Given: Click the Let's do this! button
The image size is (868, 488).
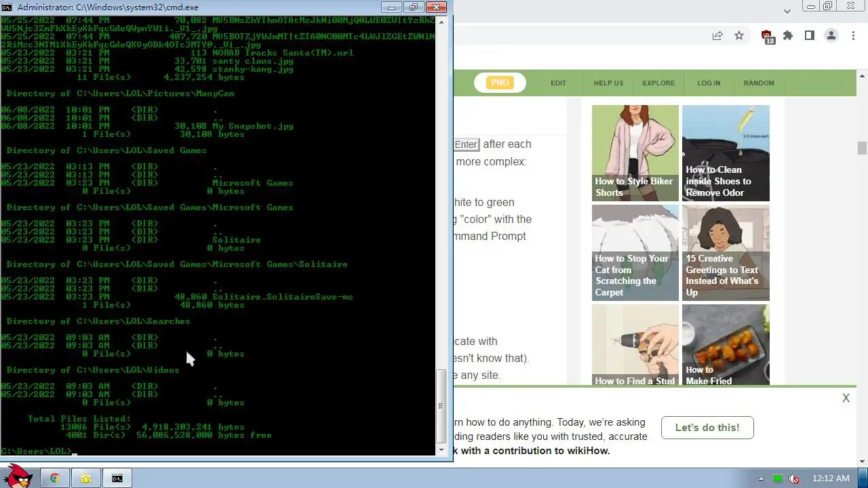Looking at the screenshot, I should tap(707, 428).
